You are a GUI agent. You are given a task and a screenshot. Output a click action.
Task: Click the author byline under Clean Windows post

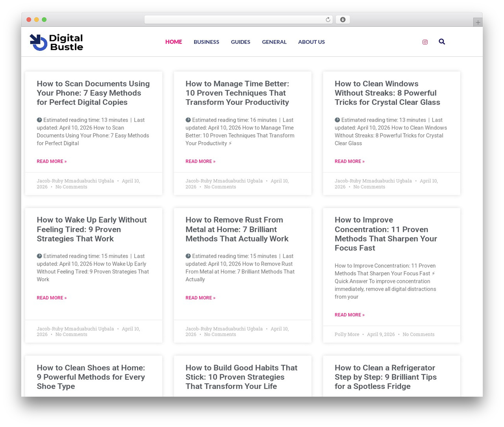click(x=373, y=181)
